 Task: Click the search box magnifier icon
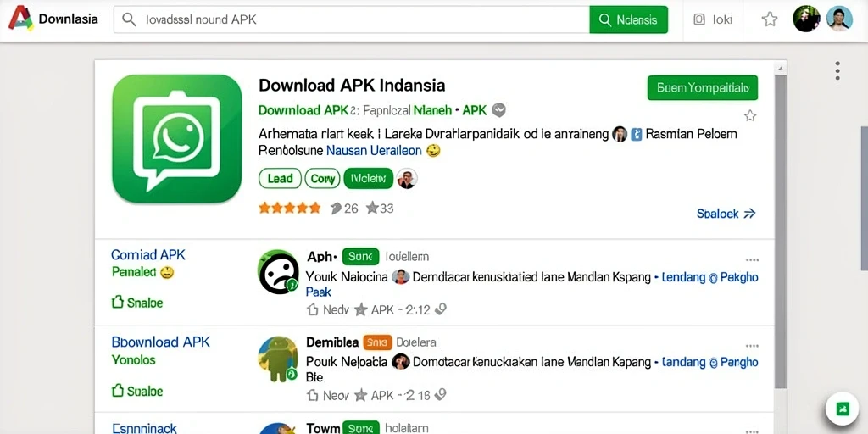[x=129, y=20]
